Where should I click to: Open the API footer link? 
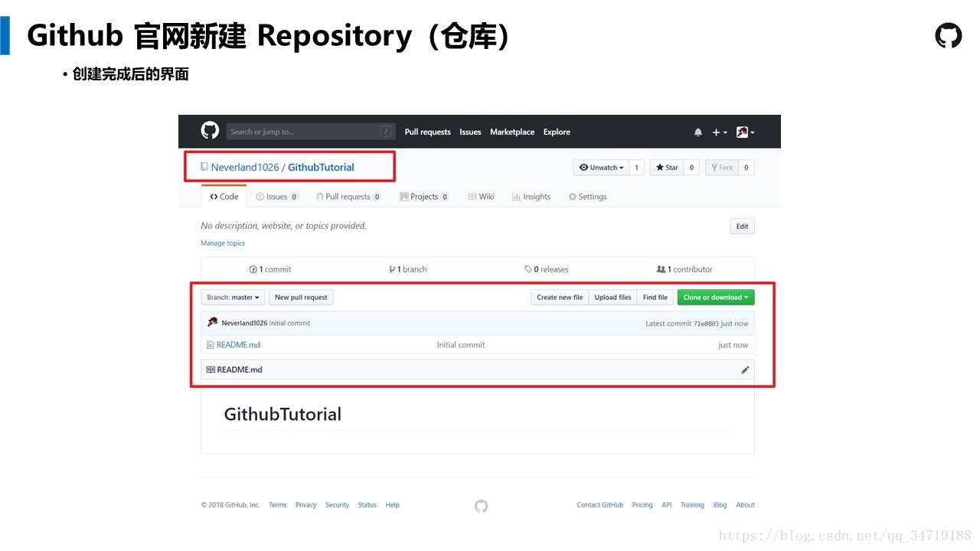pyautogui.click(x=667, y=505)
